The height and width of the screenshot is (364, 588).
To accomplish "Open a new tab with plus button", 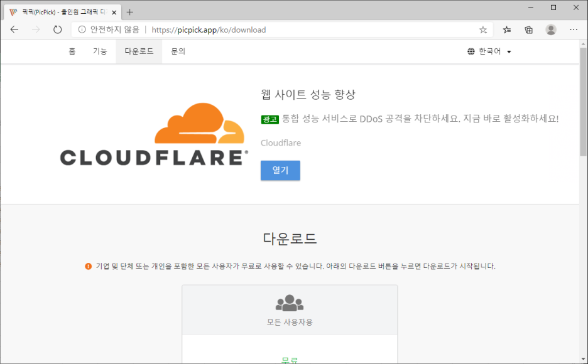I will 130,12.
